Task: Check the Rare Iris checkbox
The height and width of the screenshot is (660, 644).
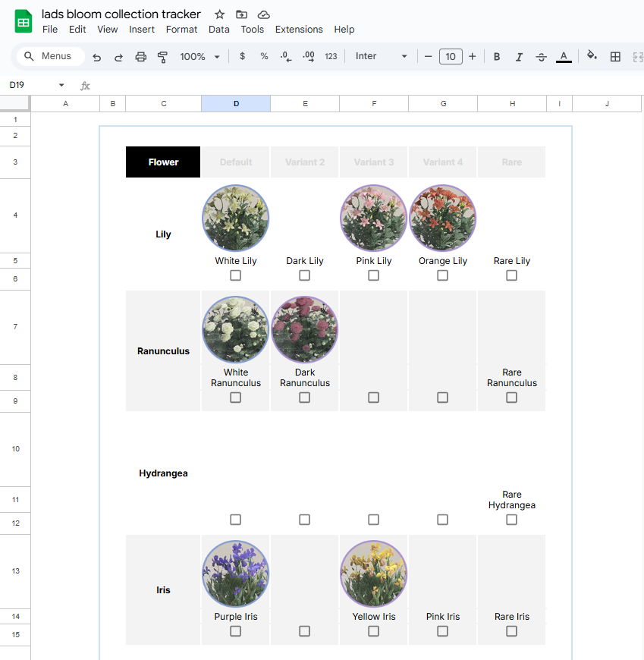Action: tap(511, 631)
